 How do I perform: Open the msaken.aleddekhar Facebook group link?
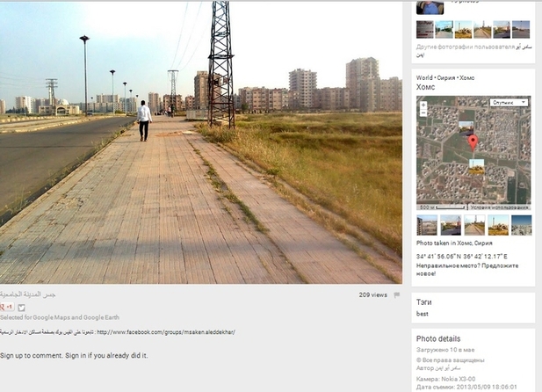pyautogui.click(x=166, y=332)
